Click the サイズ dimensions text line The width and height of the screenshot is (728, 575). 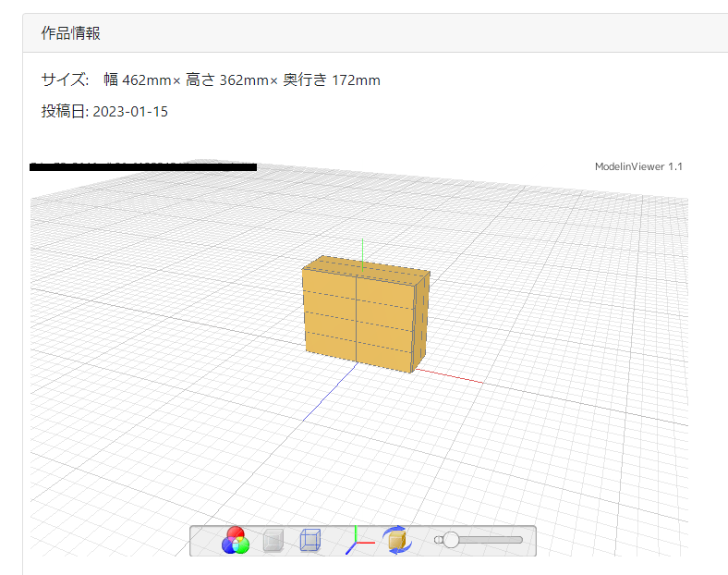click(211, 80)
